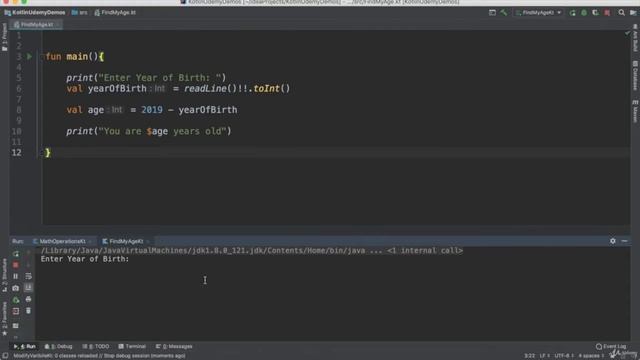Switch to the MathOperationsKt run tab
Viewport: 640px width, 360px height.
coord(63,241)
